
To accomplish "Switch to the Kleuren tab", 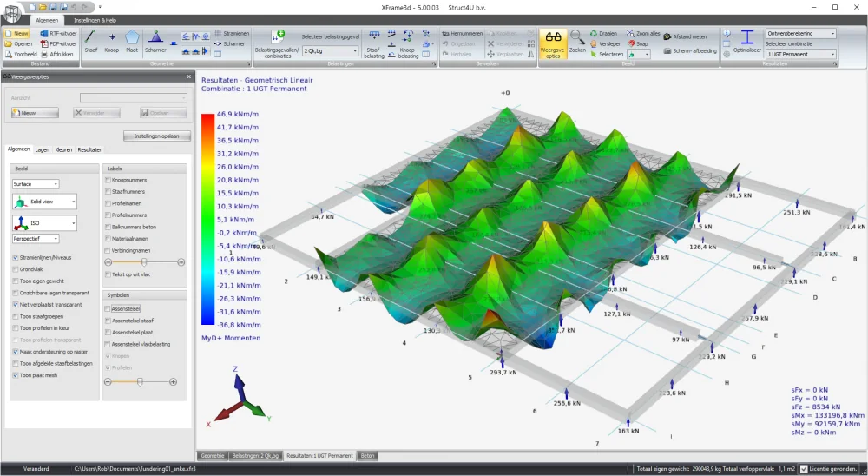I will [x=63, y=149].
